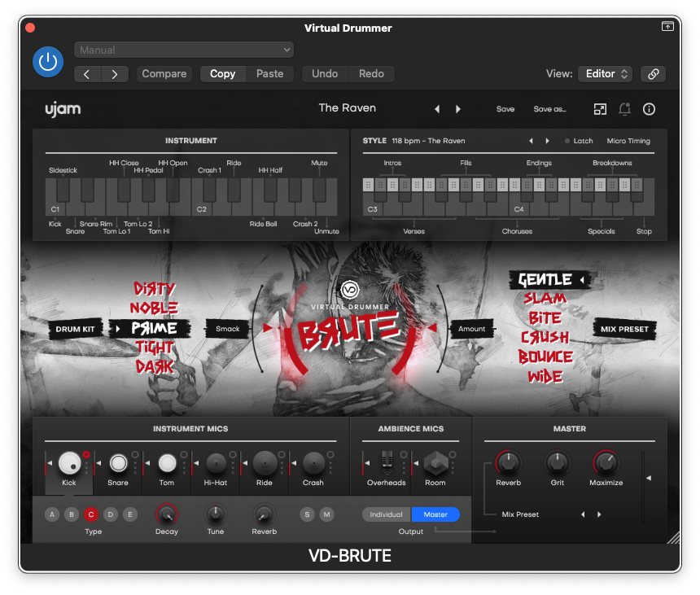
Task: Open the View Editor dropdown
Action: point(606,74)
